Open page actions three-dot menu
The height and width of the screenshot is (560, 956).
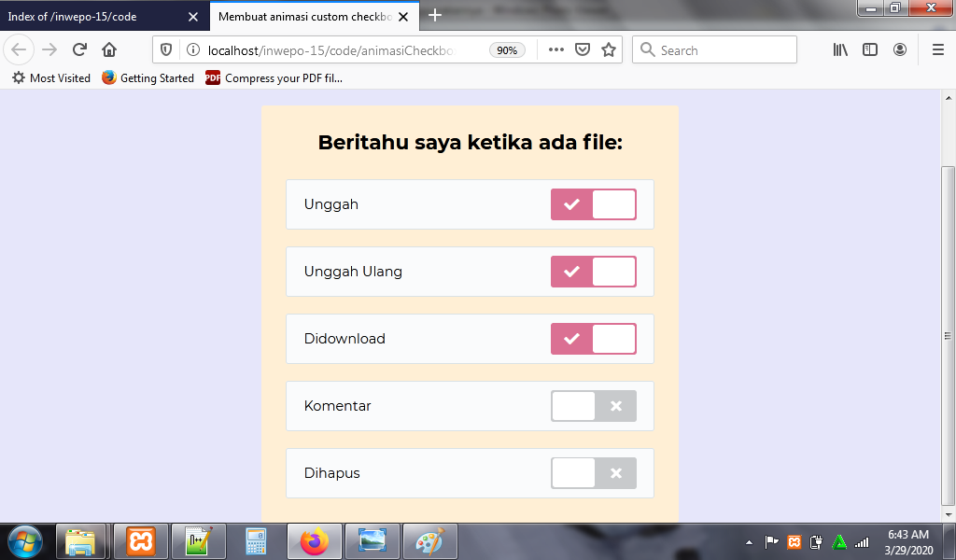(x=556, y=50)
